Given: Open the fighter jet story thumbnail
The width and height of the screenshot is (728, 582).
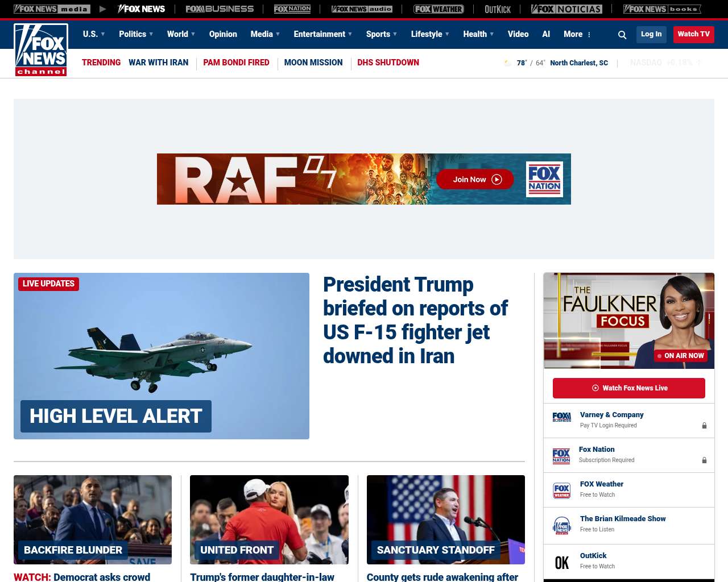Looking at the screenshot, I should pyautogui.click(x=162, y=356).
